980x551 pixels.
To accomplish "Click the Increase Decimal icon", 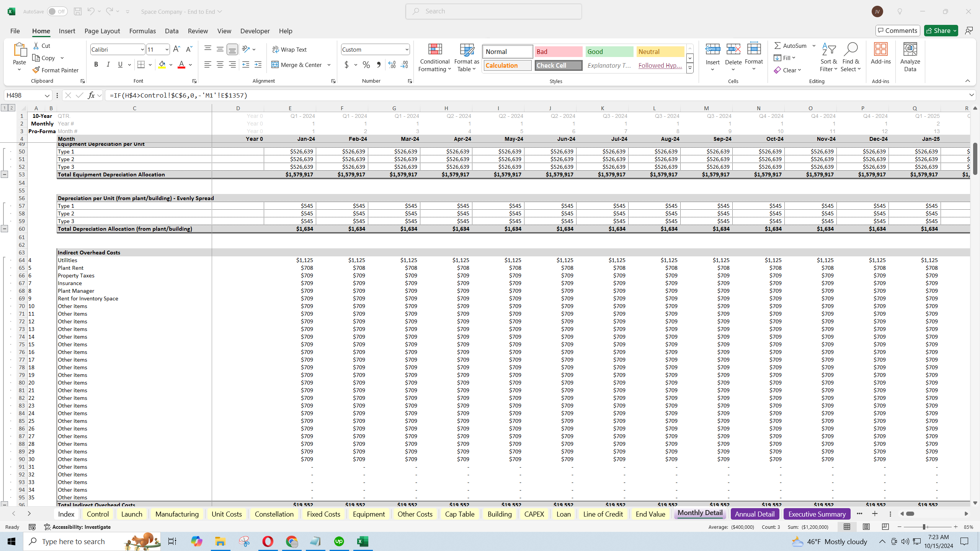I will point(392,65).
